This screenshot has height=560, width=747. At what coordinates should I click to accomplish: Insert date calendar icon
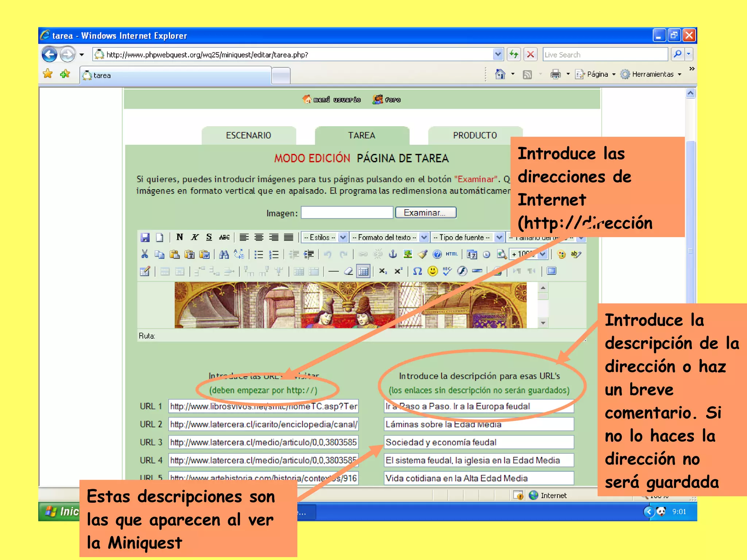[472, 254]
